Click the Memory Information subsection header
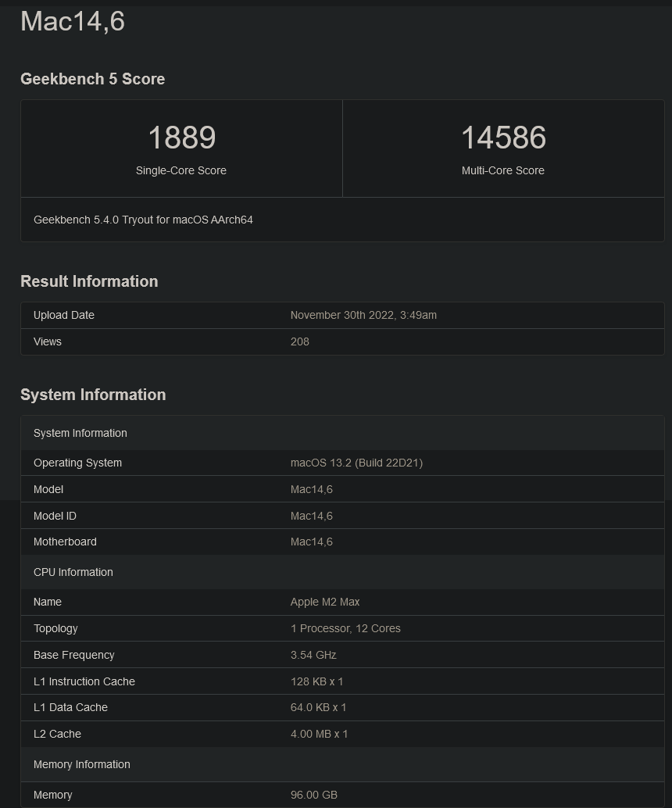 click(x=82, y=764)
